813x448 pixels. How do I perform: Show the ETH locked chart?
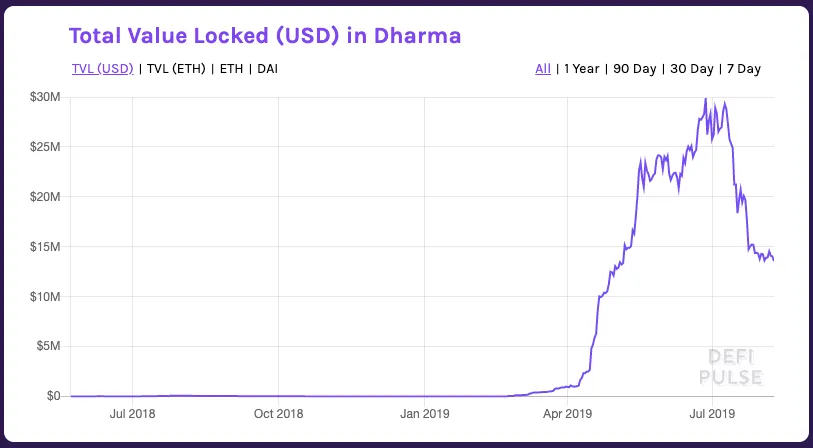(x=231, y=68)
